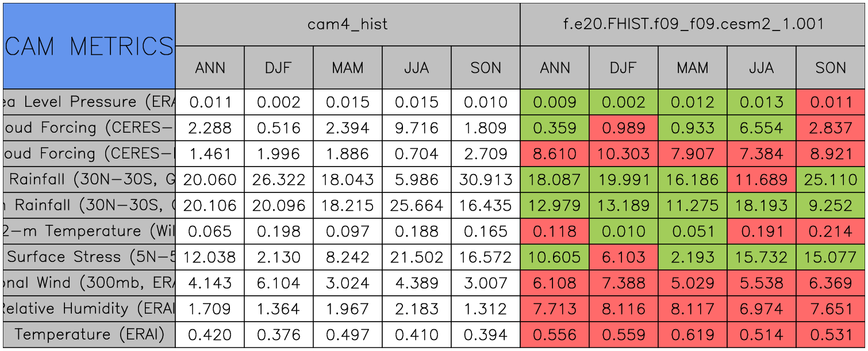
Task: Select the red cell showing 0.619
Action: [693, 335]
